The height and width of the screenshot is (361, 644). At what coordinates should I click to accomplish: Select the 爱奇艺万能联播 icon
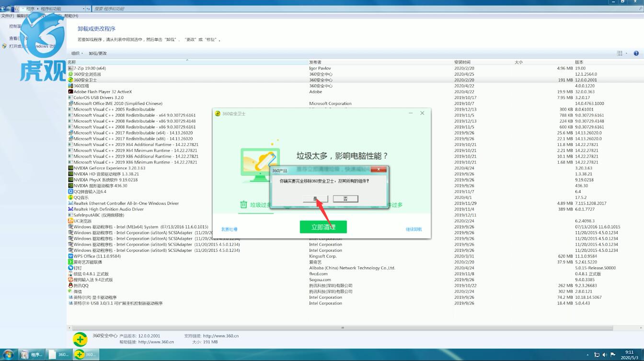click(70, 262)
